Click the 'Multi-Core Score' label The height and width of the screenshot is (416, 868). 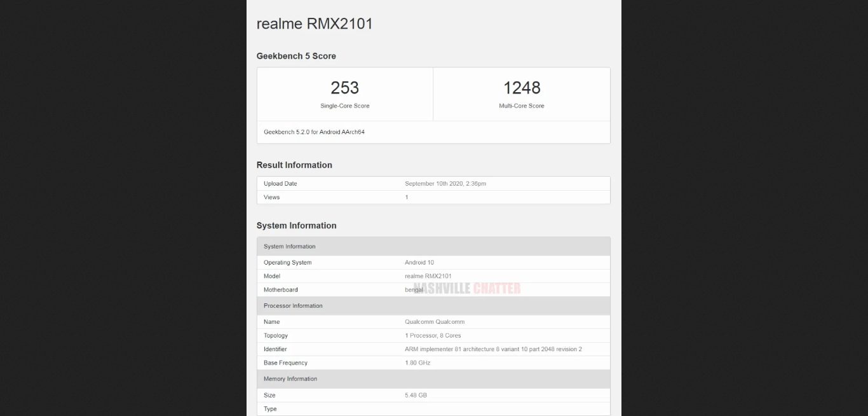click(x=522, y=106)
